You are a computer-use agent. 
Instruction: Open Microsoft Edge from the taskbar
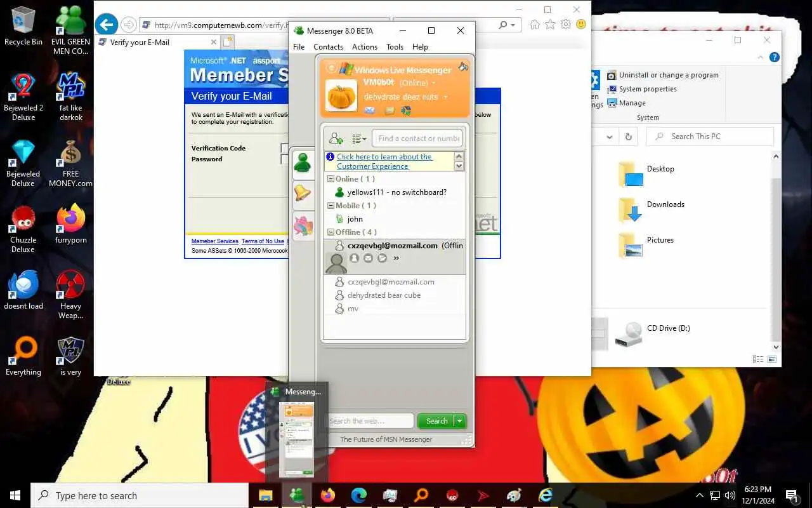pos(359,495)
